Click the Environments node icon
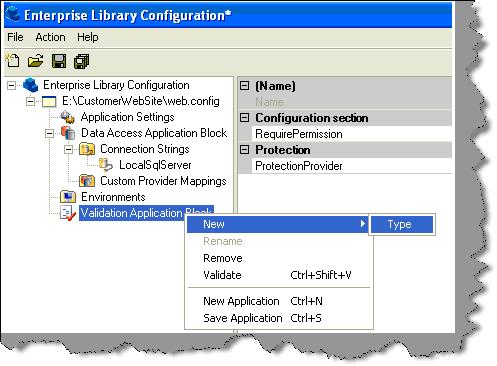Screen dimensions: 497x366 coord(68,197)
